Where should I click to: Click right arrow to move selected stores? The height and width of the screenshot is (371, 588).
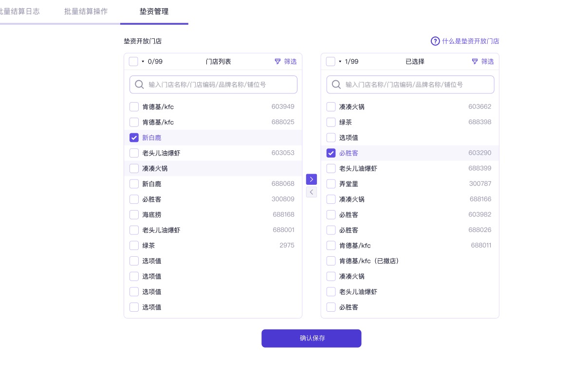tap(312, 179)
